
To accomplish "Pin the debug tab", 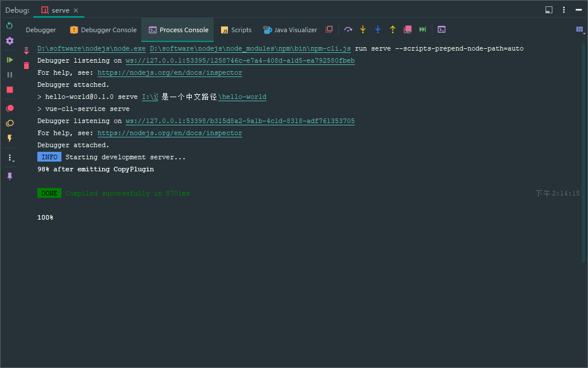I will [x=10, y=176].
